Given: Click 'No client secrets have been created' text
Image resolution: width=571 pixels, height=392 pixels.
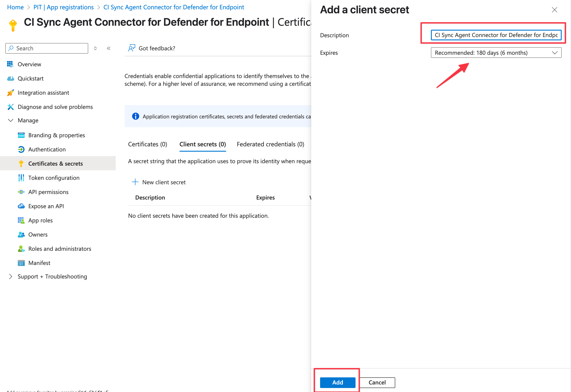Looking at the screenshot, I should (x=198, y=216).
